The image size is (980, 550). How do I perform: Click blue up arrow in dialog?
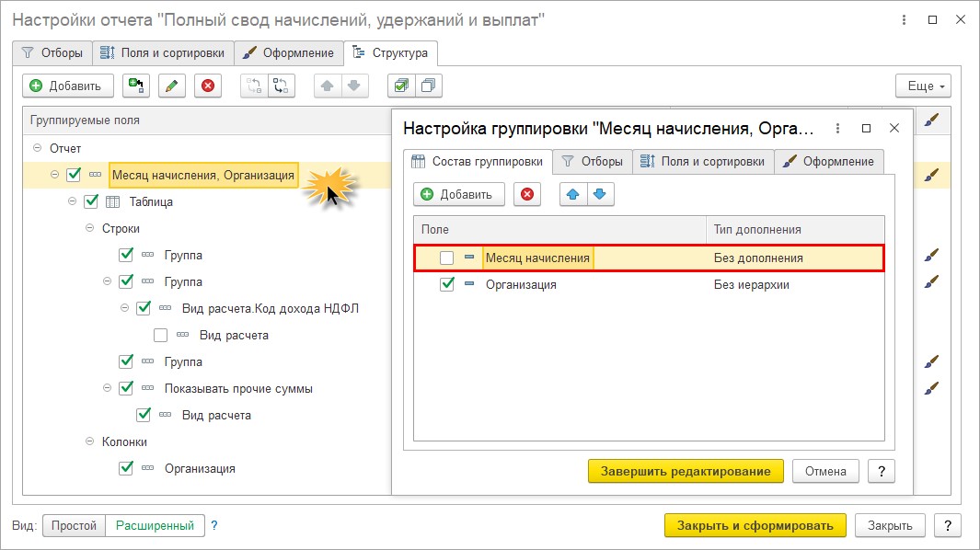pyautogui.click(x=572, y=194)
